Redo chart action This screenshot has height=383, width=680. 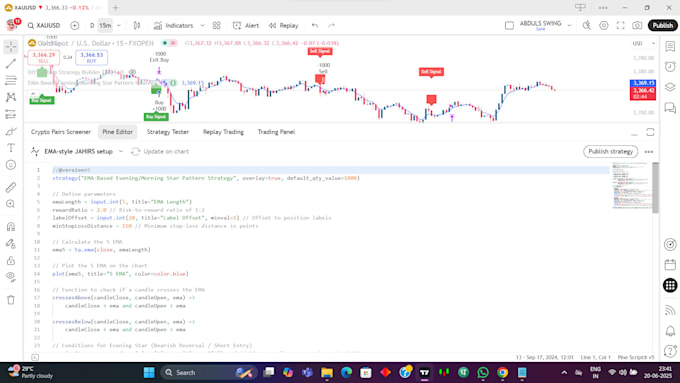coord(332,26)
